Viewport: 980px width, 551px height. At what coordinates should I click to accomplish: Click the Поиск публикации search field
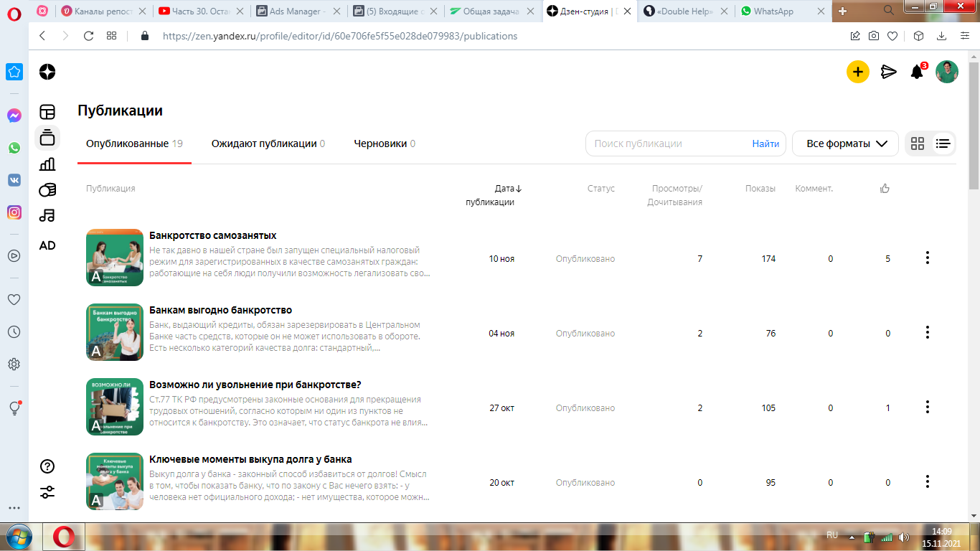click(667, 143)
